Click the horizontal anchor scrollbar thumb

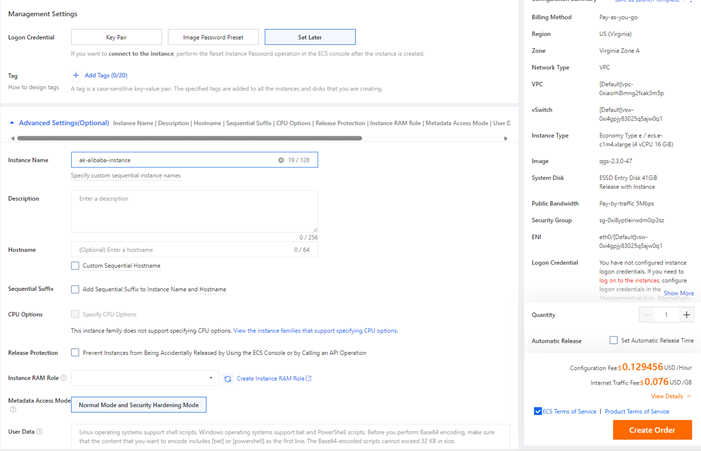tap(189, 138)
